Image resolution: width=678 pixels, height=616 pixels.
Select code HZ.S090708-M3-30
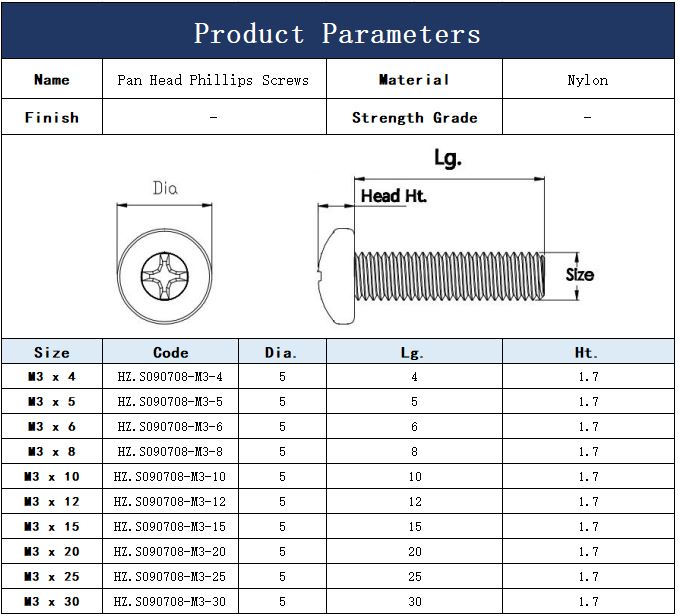point(170,601)
